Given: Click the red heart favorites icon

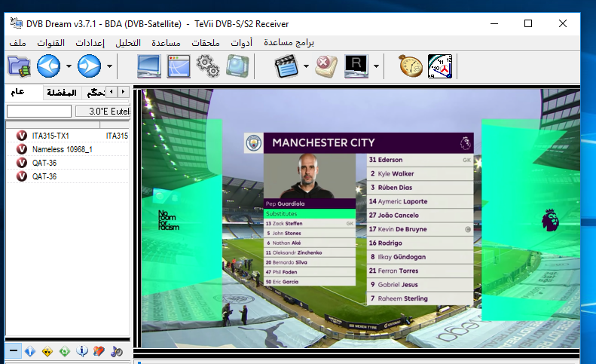Looking at the screenshot, I should click(99, 351).
